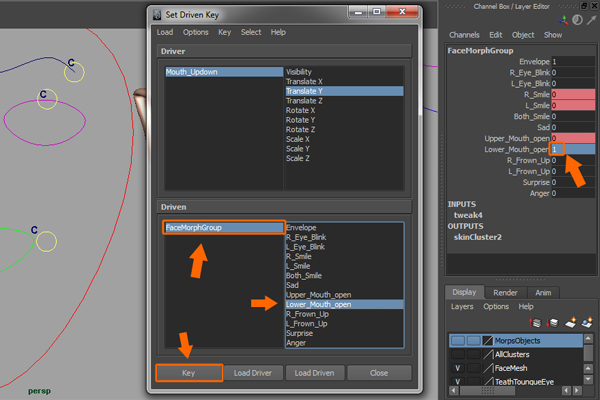Click color swatch of AllClusters layer
Image resolution: width=600 pixels, height=400 pixels.
pos(488,354)
